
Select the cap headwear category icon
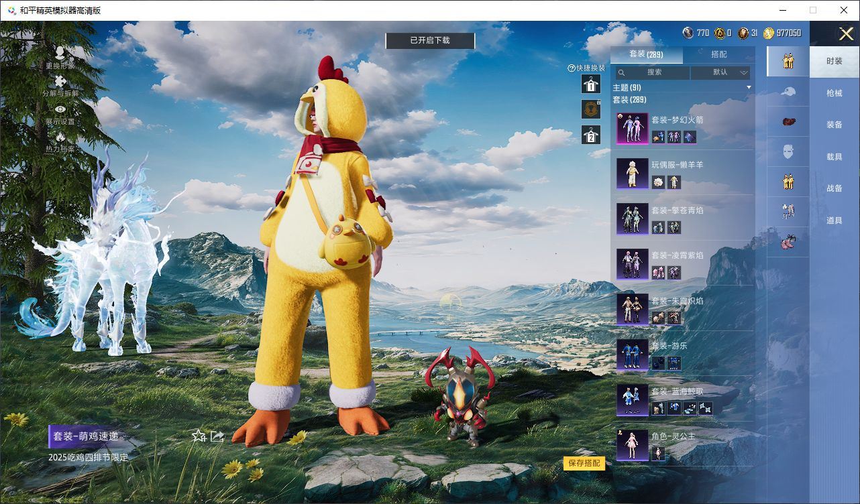click(x=788, y=91)
